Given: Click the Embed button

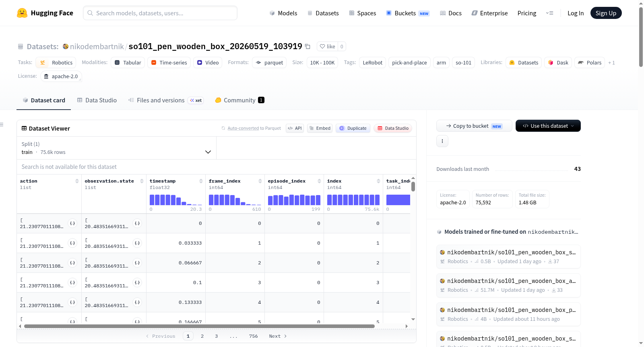Looking at the screenshot, I should (x=320, y=128).
